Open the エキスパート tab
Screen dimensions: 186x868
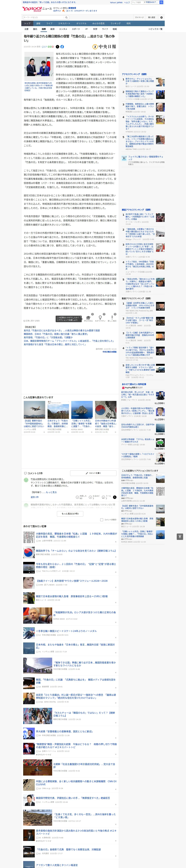click(64, 24)
